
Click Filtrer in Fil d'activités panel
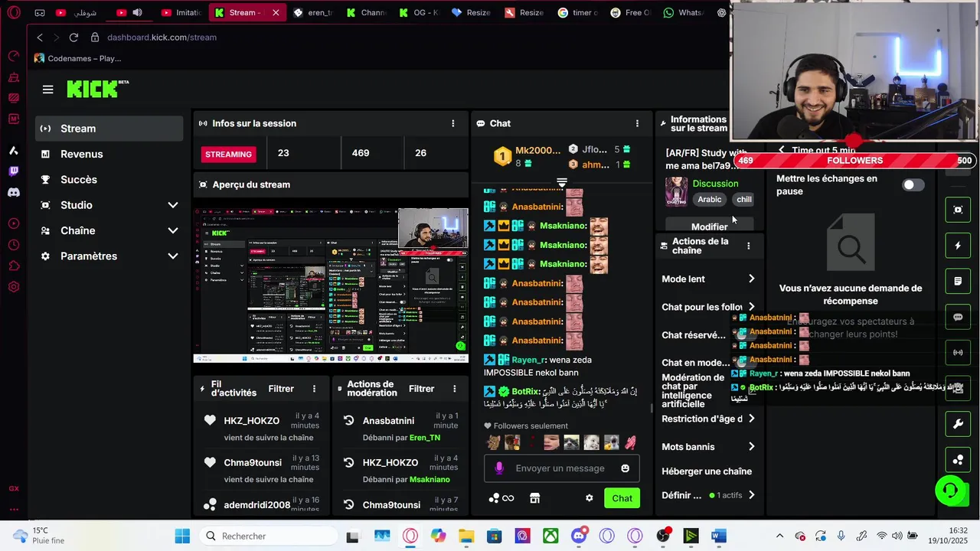[281, 389]
